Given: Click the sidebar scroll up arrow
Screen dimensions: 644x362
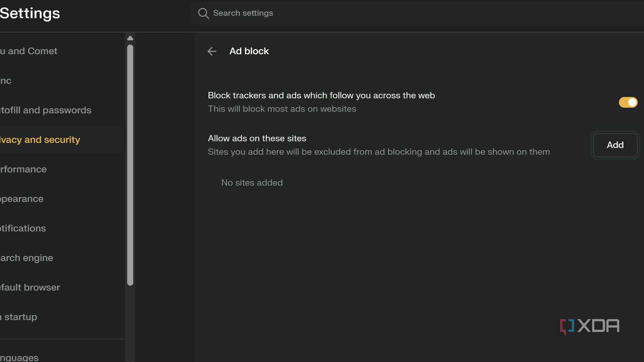Looking at the screenshot, I should coord(130,38).
